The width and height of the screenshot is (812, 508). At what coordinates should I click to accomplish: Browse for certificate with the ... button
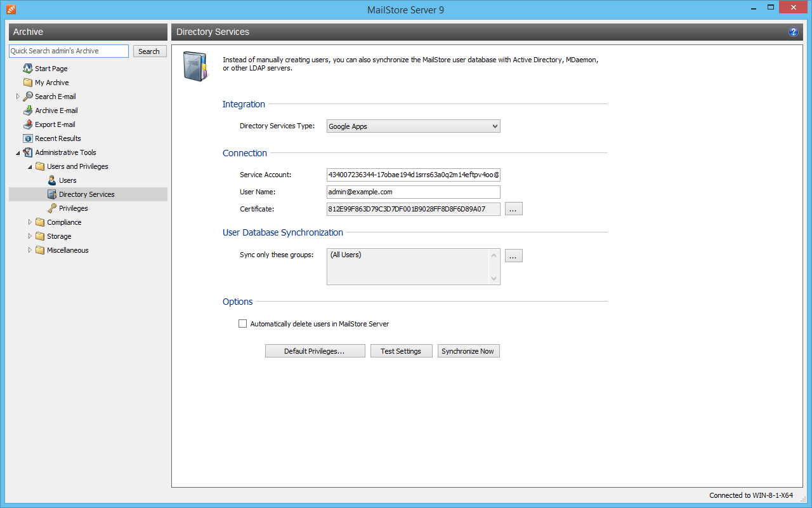513,209
